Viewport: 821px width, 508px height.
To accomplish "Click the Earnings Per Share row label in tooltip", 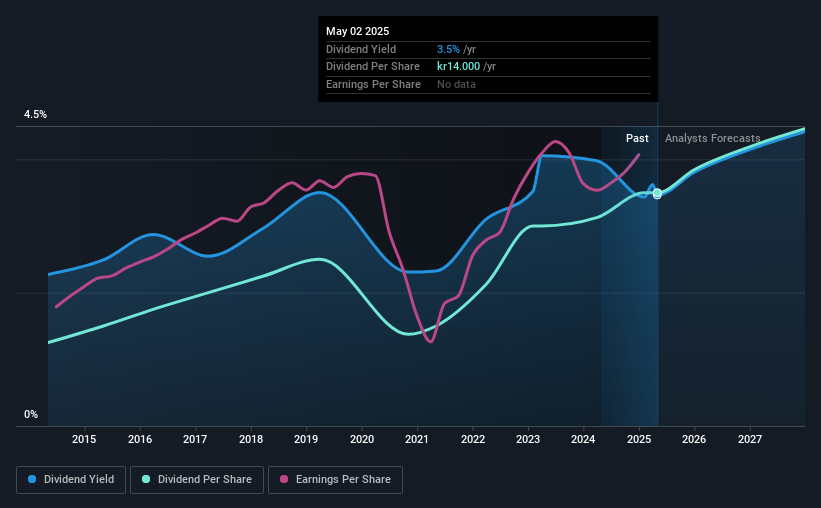I will (x=373, y=84).
